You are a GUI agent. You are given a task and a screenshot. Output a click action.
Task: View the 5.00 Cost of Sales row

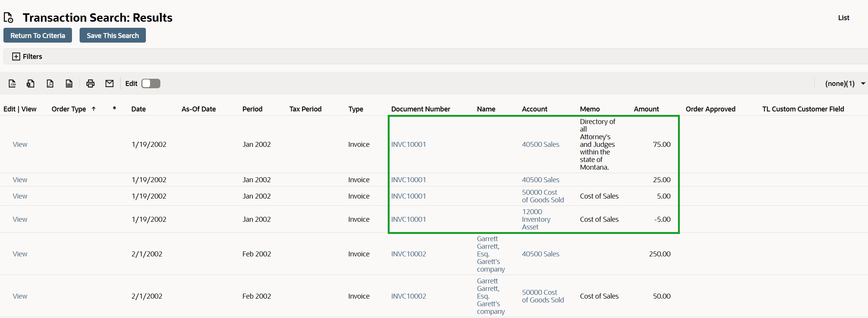[x=20, y=196]
